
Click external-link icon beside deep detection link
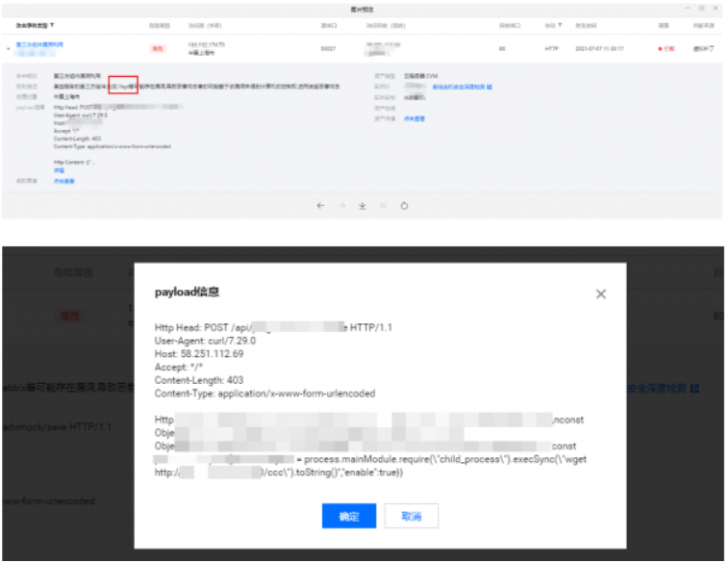pyautogui.click(x=490, y=87)
